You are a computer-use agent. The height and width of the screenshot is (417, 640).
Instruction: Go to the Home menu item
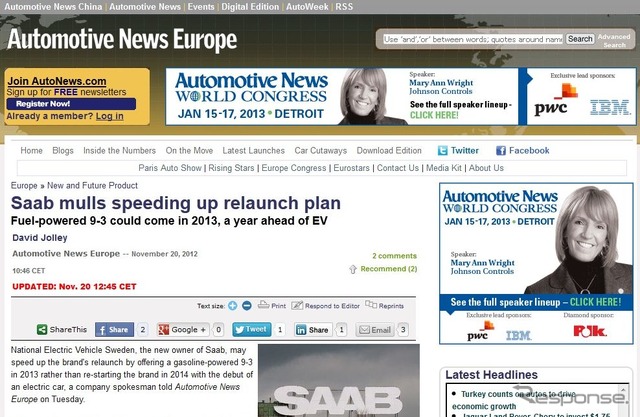coord(31,151)
